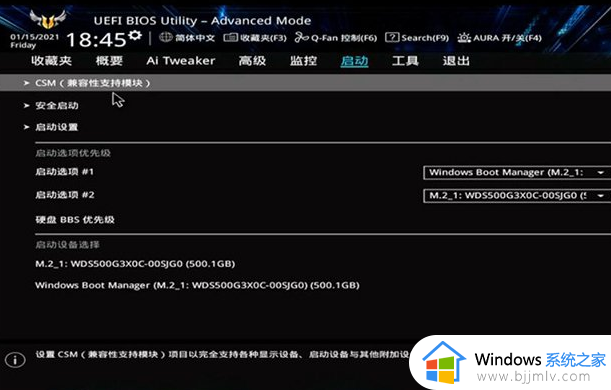Toggle the AURA lighting icon (F4)
Image resolution: width=611 pixels, height=390 pixels.
click(464, 37)
